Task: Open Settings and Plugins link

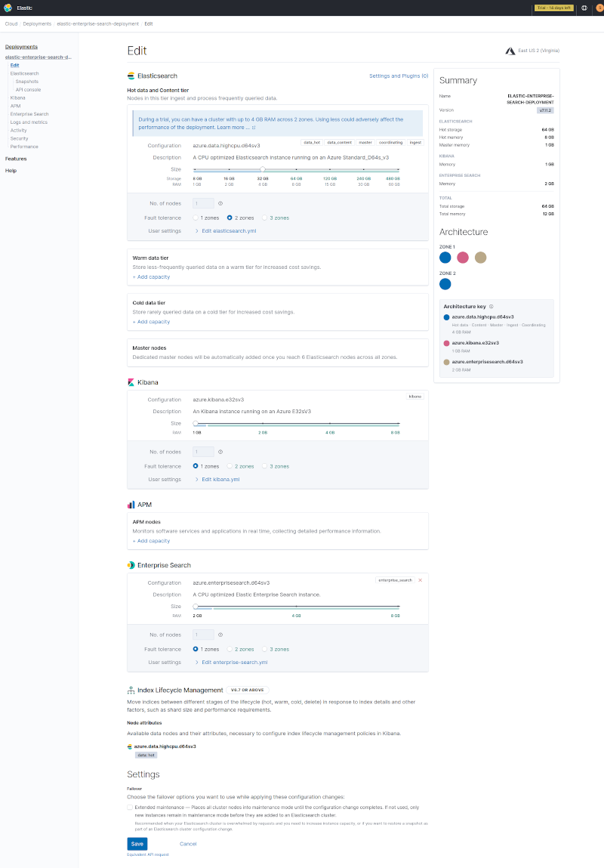Action: click(398, 76)
